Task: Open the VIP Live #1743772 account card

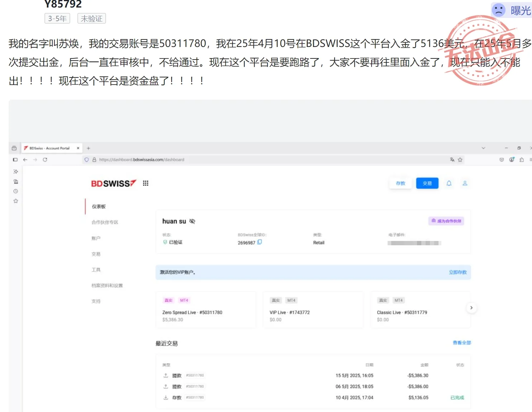Action: point(313,310)
